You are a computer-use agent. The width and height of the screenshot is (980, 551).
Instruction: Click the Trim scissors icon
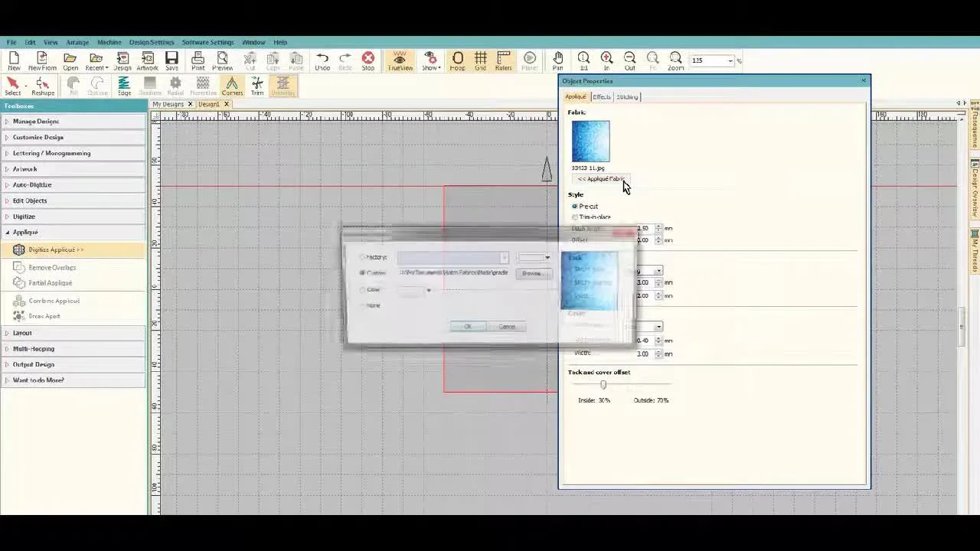(x=257, y=86)
